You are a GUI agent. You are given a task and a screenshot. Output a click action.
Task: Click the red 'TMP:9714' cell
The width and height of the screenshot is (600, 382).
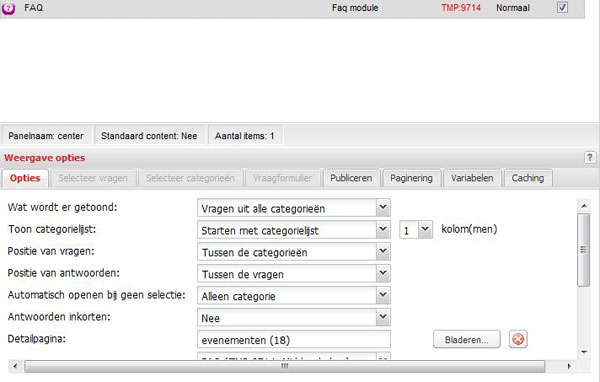coord(461,8)
